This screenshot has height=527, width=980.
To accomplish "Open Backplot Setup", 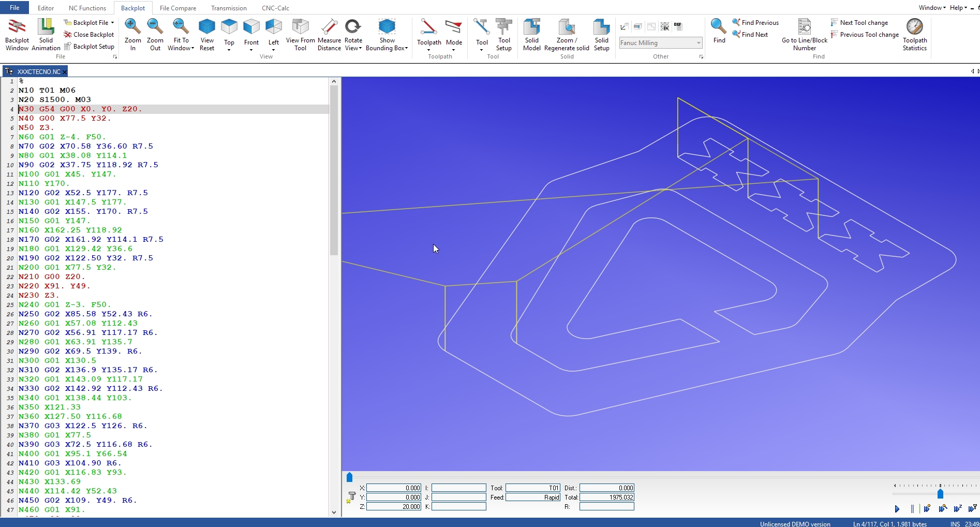I will point(89,46).
